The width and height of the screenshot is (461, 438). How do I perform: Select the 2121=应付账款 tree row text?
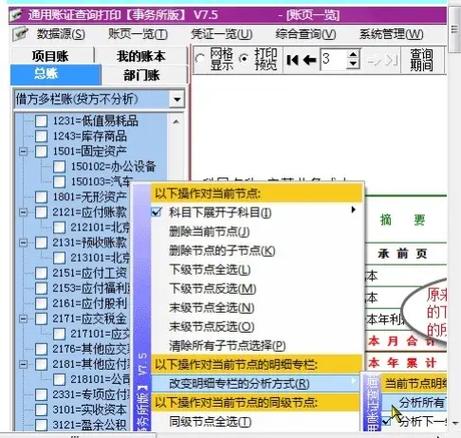pos(90,212)
